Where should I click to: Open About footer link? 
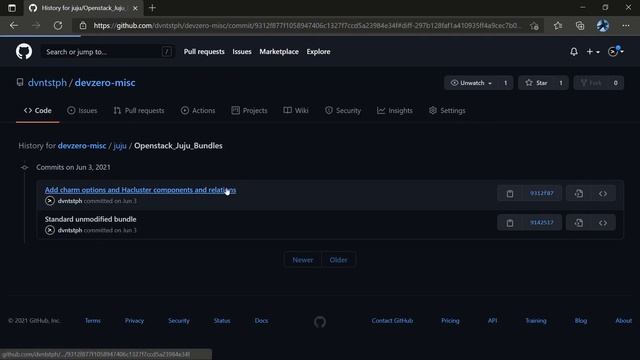click(623, 321)
